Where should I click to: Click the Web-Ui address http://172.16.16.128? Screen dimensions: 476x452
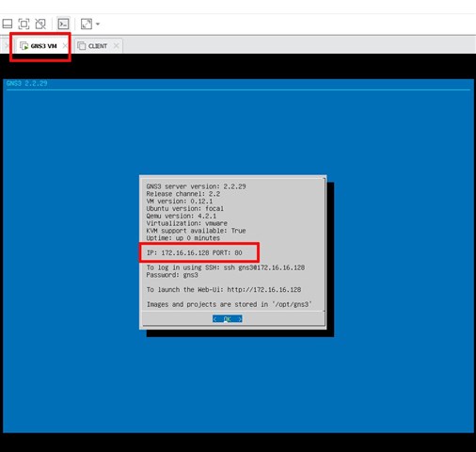pyautogui.click(x=264, y=289)
